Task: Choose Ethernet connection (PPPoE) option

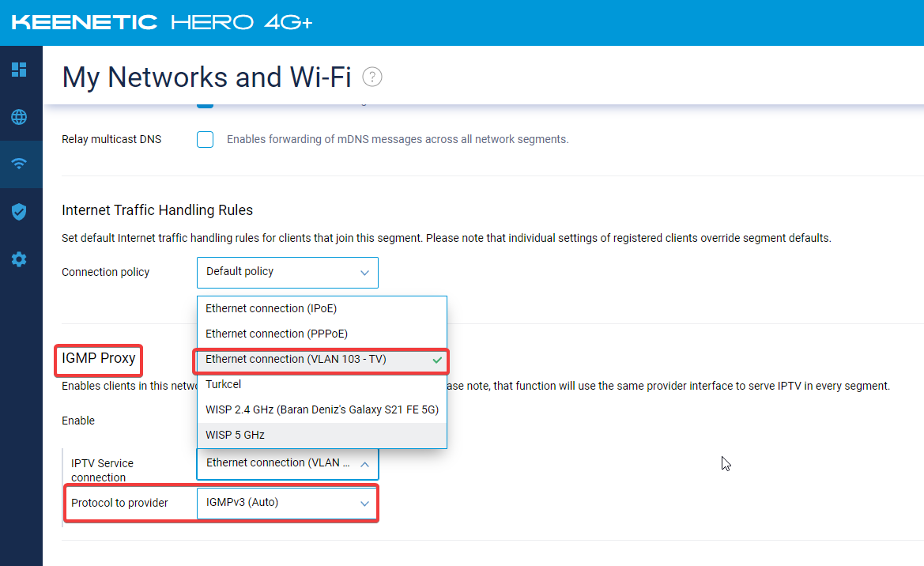Action: (x=322, y=334)
